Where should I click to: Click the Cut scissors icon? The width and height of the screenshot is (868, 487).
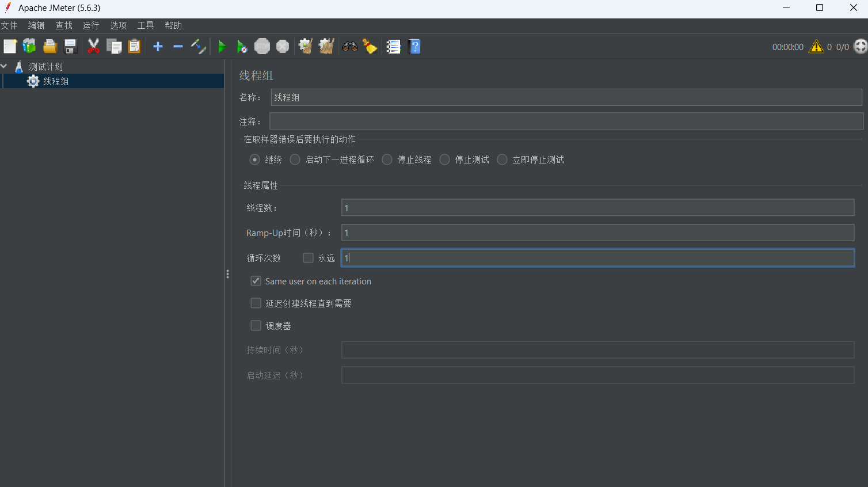93,47
